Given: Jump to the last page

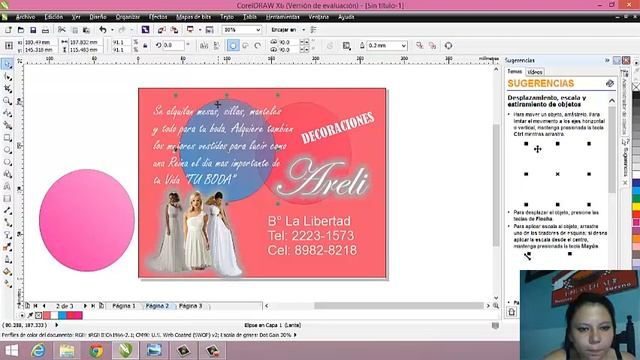Looking at the screenshot, I should [x=93, y=306].
